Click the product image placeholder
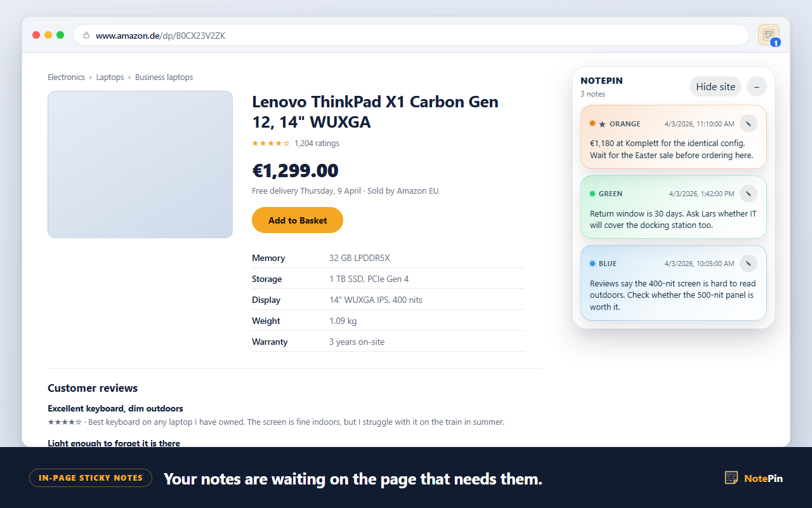Screen dimensions: 812x508 (140, 164)
